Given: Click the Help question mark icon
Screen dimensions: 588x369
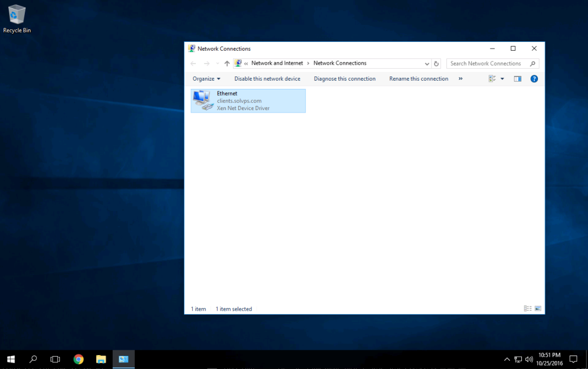Looking at the screenshot, I should click(x=534, y=79).
